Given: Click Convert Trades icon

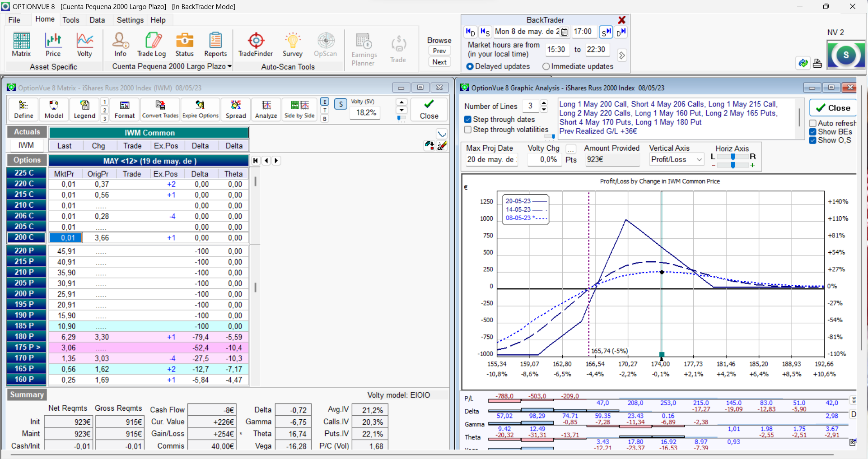Looking at the screenshot, I should tap(160, 110).
